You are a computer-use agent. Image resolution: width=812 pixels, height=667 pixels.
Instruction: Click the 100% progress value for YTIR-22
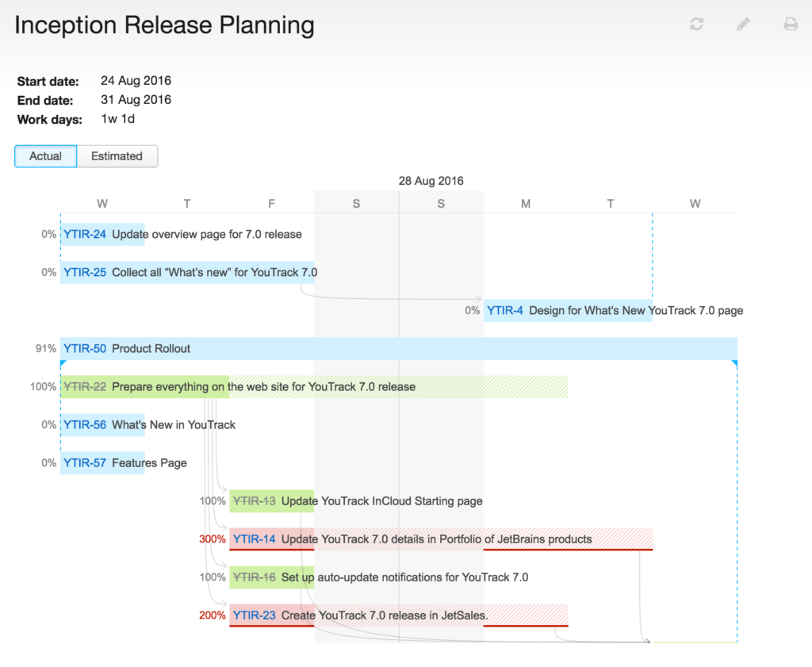(44, 387)
